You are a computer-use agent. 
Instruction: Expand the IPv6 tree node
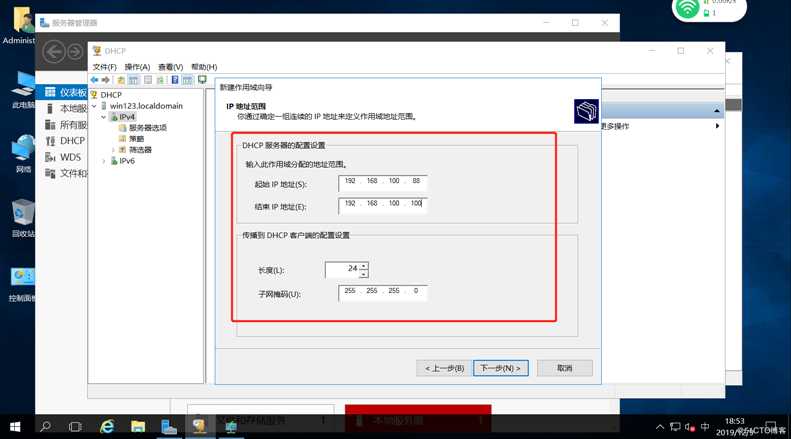[x=104, y=161]
